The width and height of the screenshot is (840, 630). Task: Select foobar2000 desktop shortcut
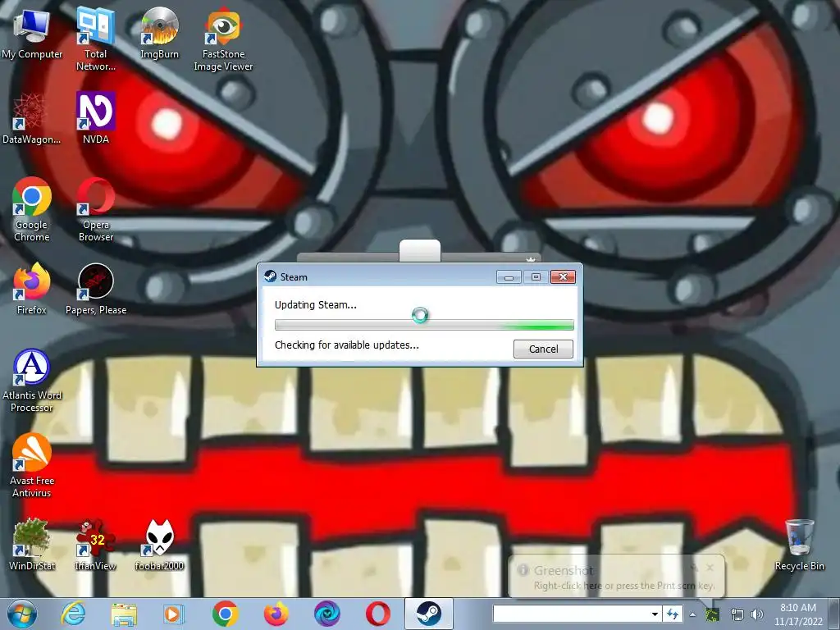coord(159,545)
